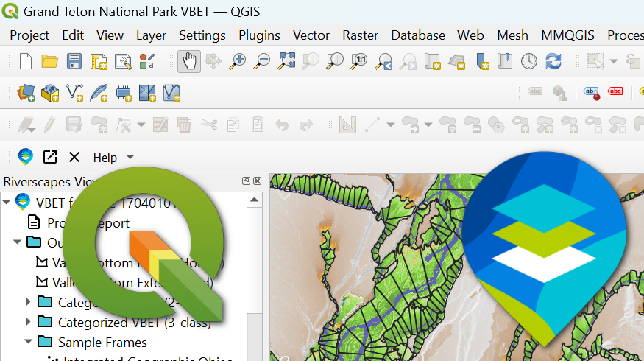The image size is (644, 361).
Task: Click the Zoom Full extent icon
Action: click(286, 61)
